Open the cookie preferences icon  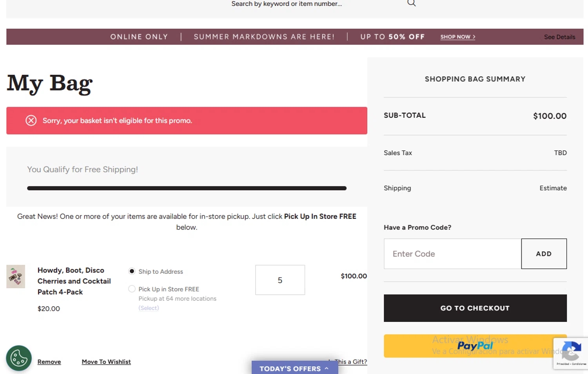point(18,358)
